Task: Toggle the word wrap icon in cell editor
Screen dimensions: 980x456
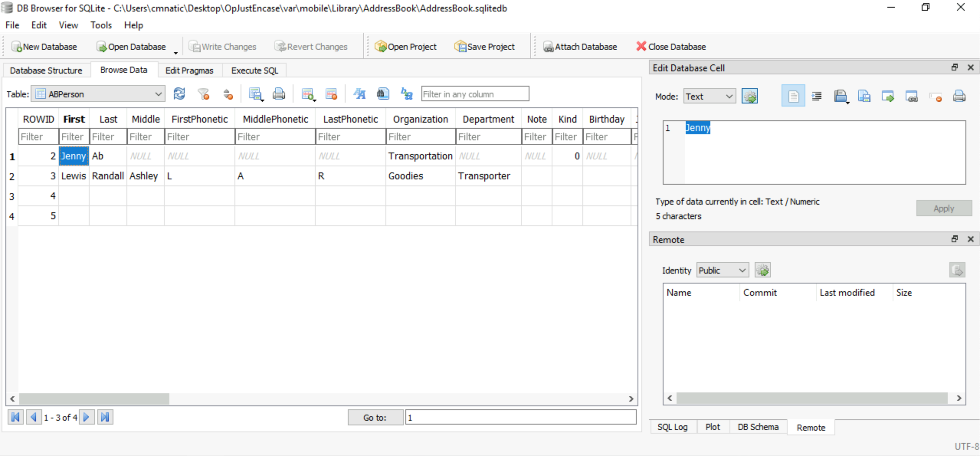Action: (793, 96)
